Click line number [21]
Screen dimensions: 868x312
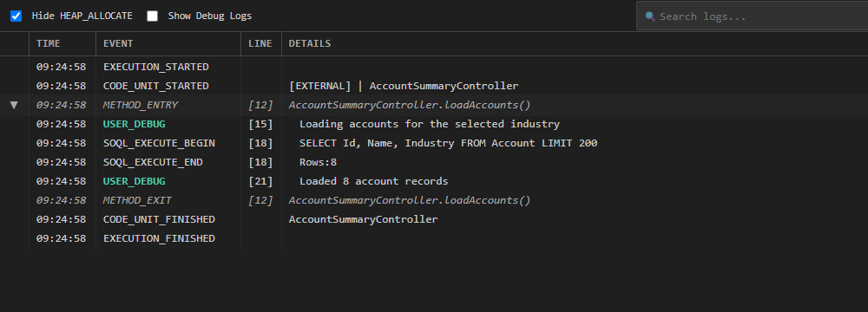pyautogui.click(x=260, y=181)
